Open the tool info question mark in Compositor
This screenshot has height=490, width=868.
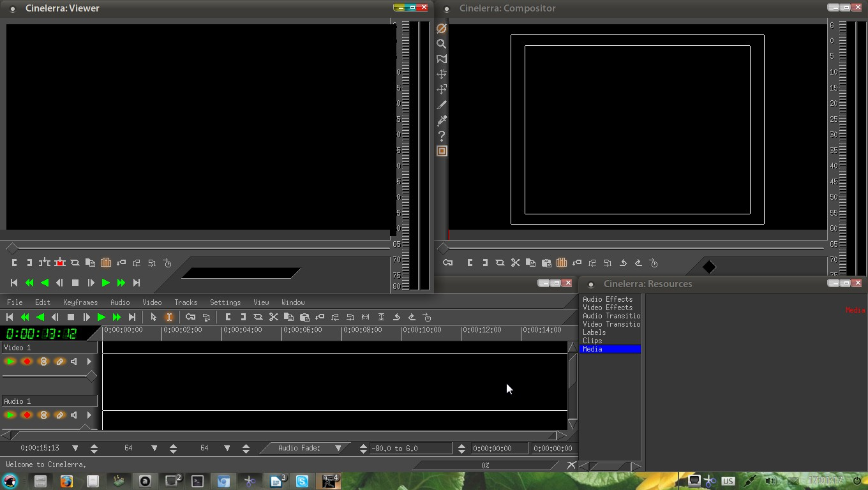pos(442,136)
